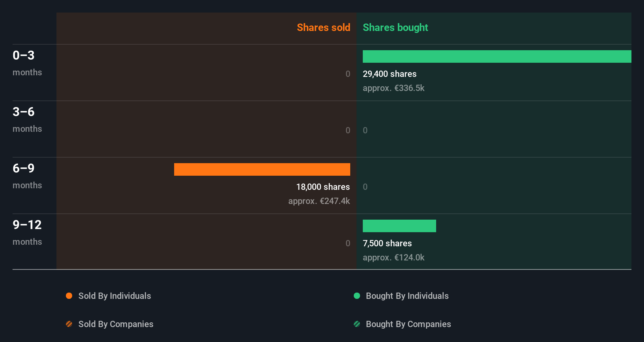This screenshot has height=342, width=644.
Task: Click the approx. €124.0k amount
Action: click(393, 258)
